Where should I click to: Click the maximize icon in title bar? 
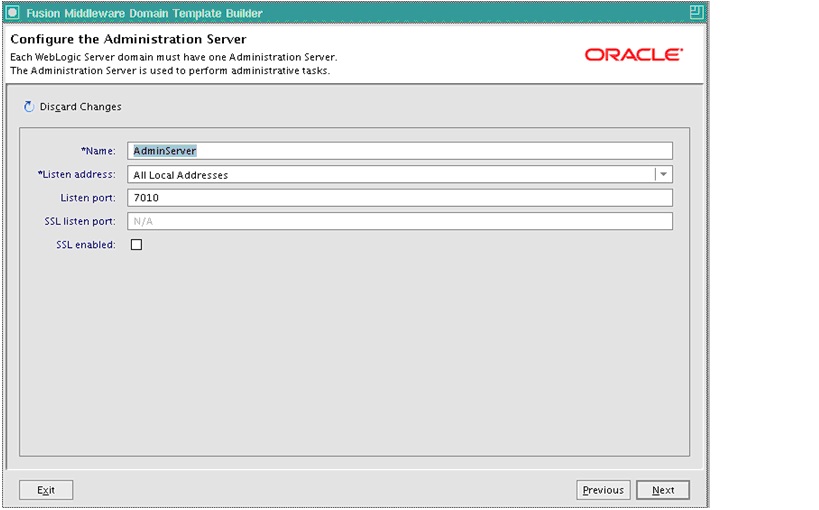click(696, 12)
